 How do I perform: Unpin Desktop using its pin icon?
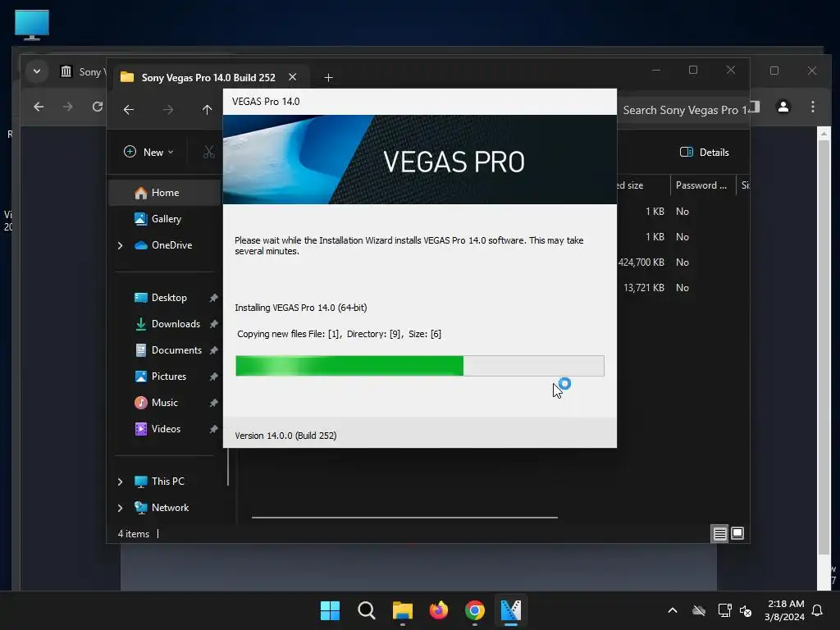point(213,298)
